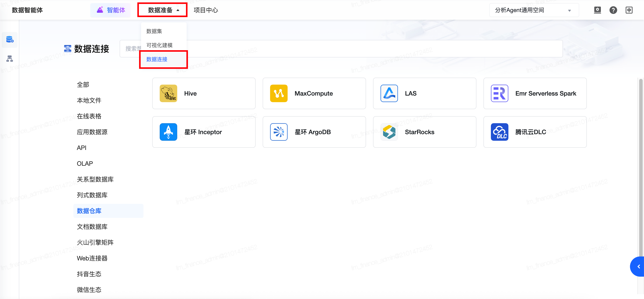Select the 应用数据源 category
This screenshot has height=299, width=644.
click(x=108, y=132)
